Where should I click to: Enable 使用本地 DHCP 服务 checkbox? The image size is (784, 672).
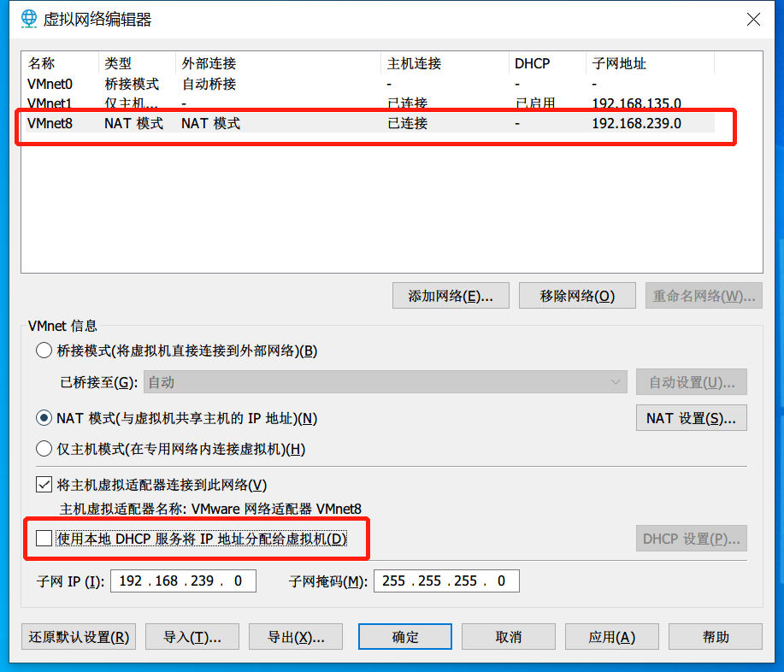click(x=44, y=539)
